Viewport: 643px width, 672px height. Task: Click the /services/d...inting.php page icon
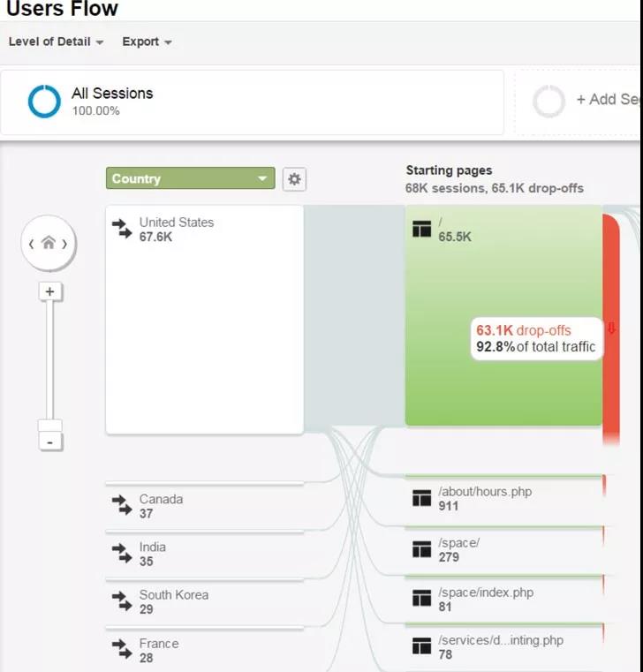tap(422, 646)
